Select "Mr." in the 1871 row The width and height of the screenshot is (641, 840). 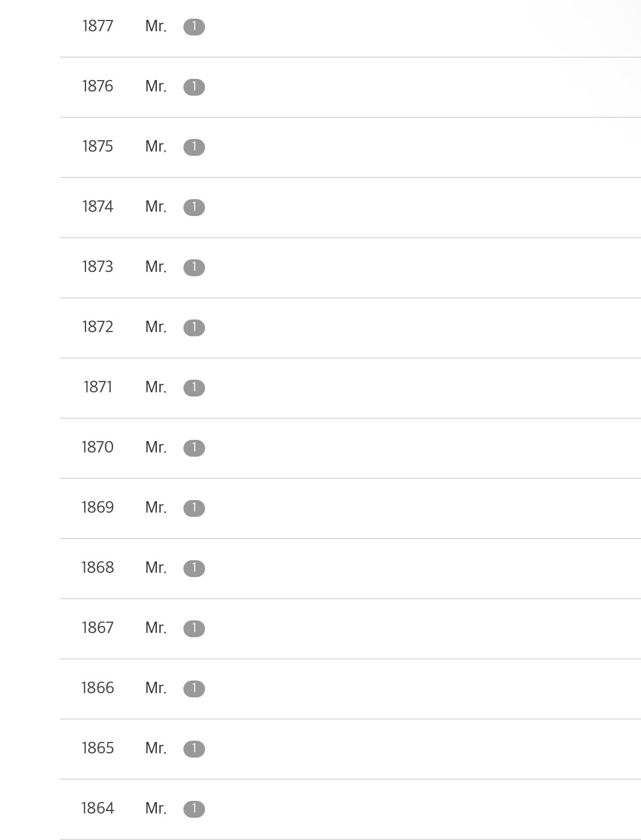tap(156, 388)
